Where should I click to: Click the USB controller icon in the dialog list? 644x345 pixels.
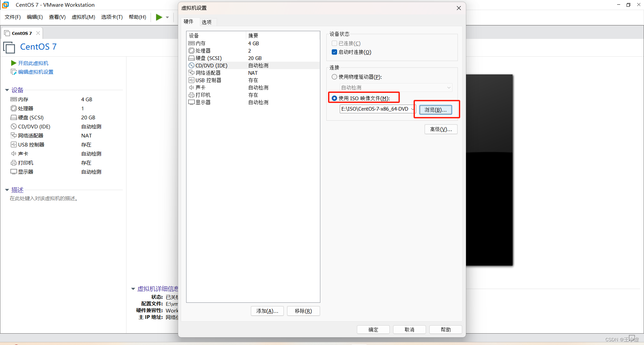(192, 80)
